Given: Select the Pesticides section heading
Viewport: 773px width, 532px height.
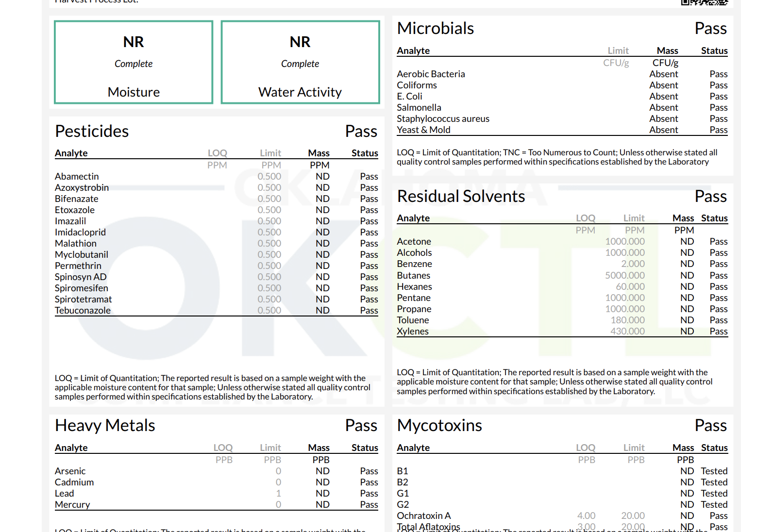Looking at the screenshot, I should pyautogui.click(x=92, y=131).
